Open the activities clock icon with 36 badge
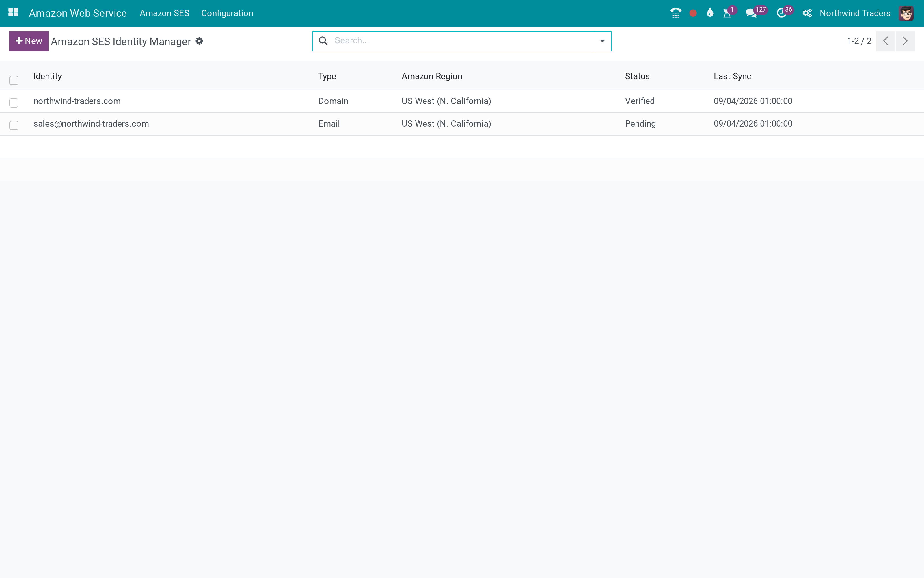The image size is (924, 578). point(781,13)
